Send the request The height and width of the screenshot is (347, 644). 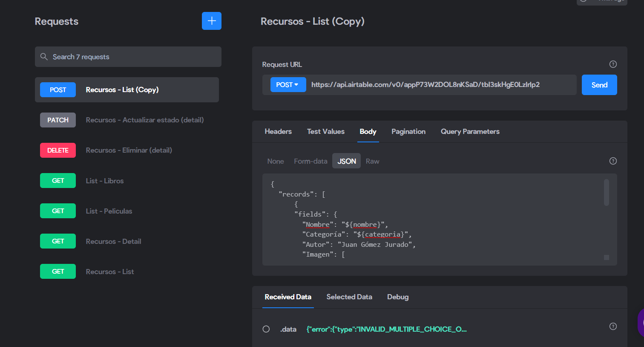(x=599, y=85)
